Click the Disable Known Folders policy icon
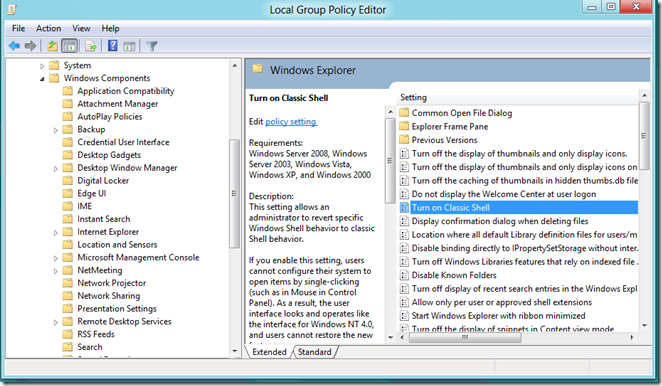The height and width of the screenshot is (386, 662). [404, 275]
